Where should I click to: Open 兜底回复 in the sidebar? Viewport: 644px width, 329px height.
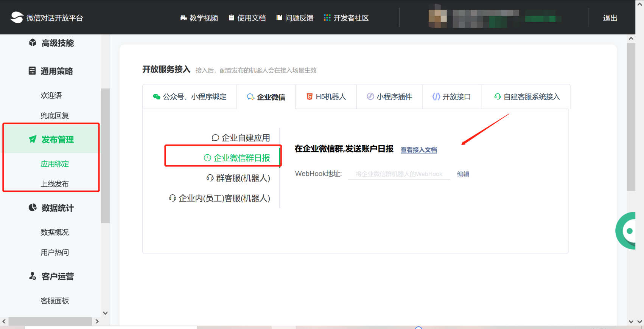tap(54, 115)
